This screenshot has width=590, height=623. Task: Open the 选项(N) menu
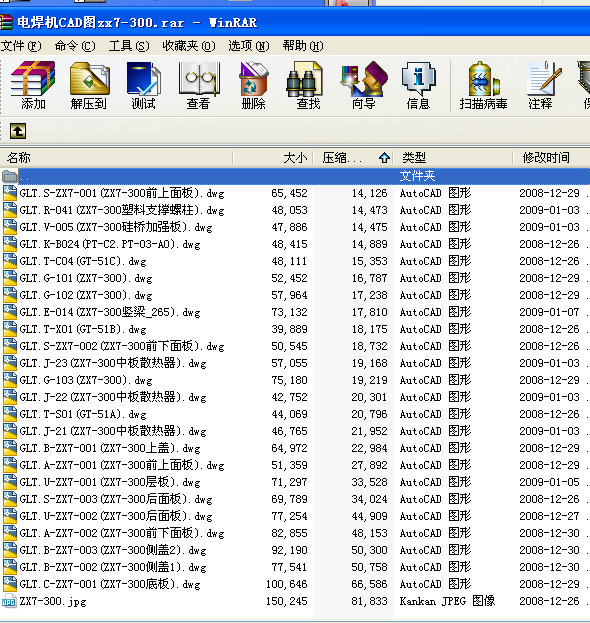coord(249,46)
